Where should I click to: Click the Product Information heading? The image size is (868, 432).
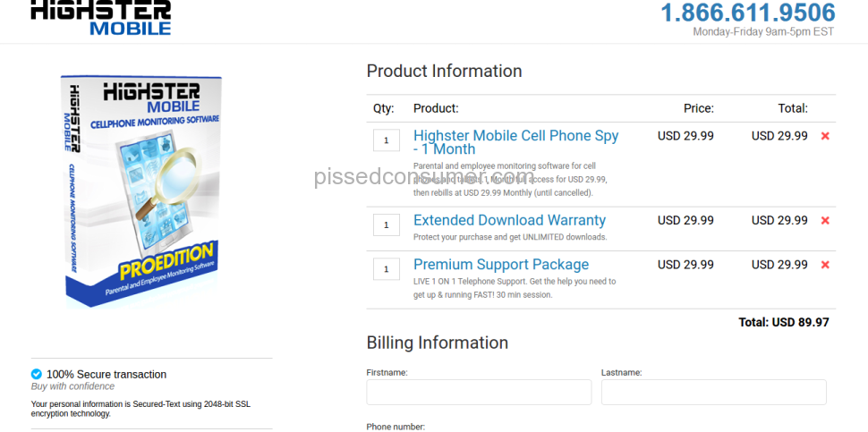[444, 72]
